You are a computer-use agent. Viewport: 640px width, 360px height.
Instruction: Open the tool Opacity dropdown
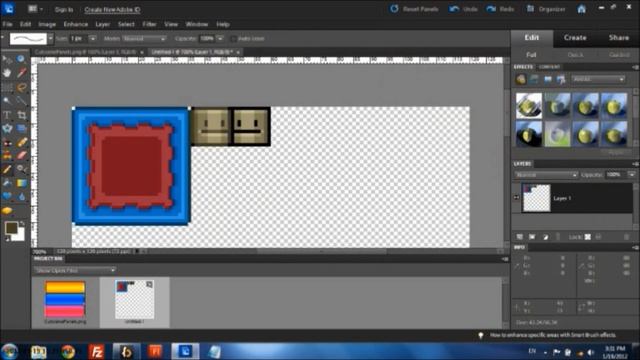tap(220, 38)
